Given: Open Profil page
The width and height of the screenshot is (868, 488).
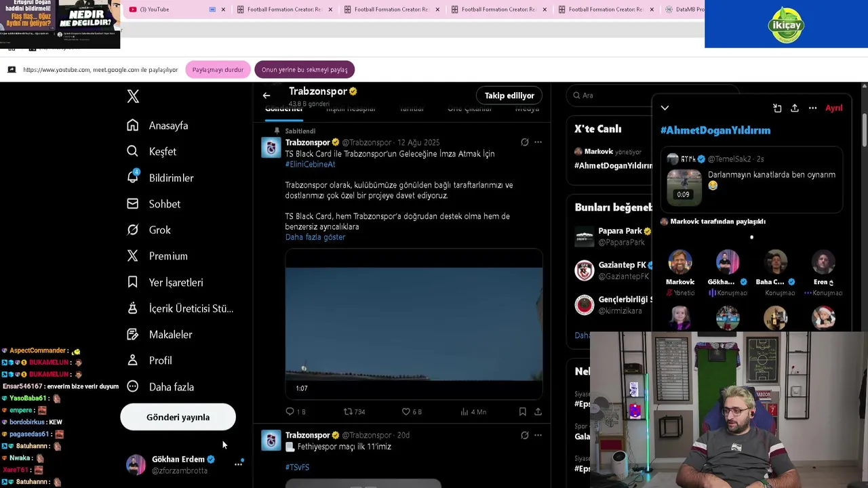Looking at the screenshot, I should [150, 361].
